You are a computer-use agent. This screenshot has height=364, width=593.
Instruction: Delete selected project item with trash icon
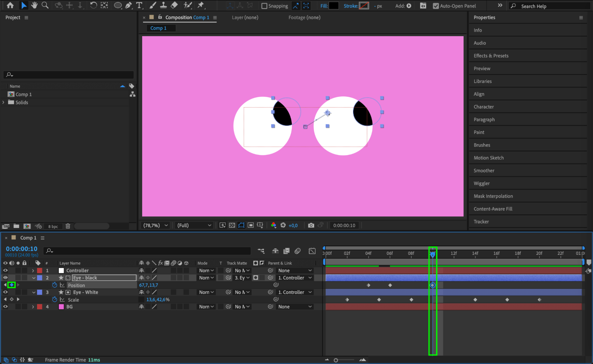[x=68, y=226]
